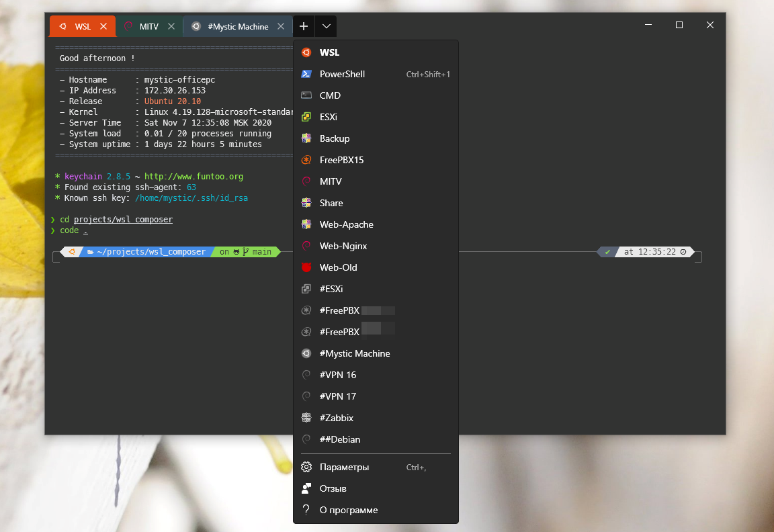Choose the ESXi menu entry
Viewport: 774px width, 532px height.
coord(376,117)
